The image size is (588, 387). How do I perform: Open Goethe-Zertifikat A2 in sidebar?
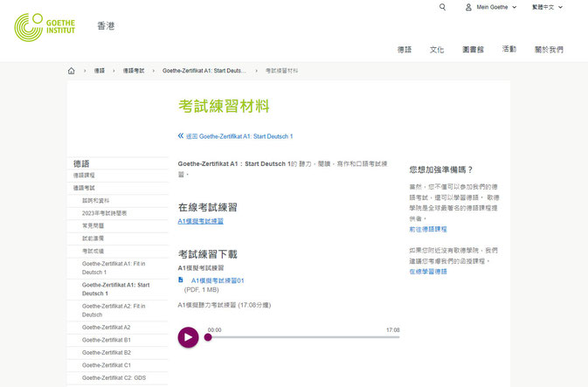coord(106,328)
